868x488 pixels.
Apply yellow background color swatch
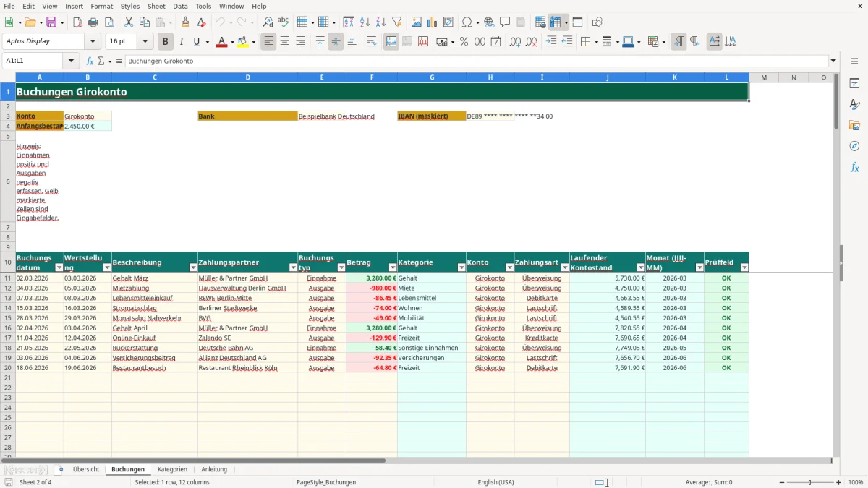tap(242, 42)
